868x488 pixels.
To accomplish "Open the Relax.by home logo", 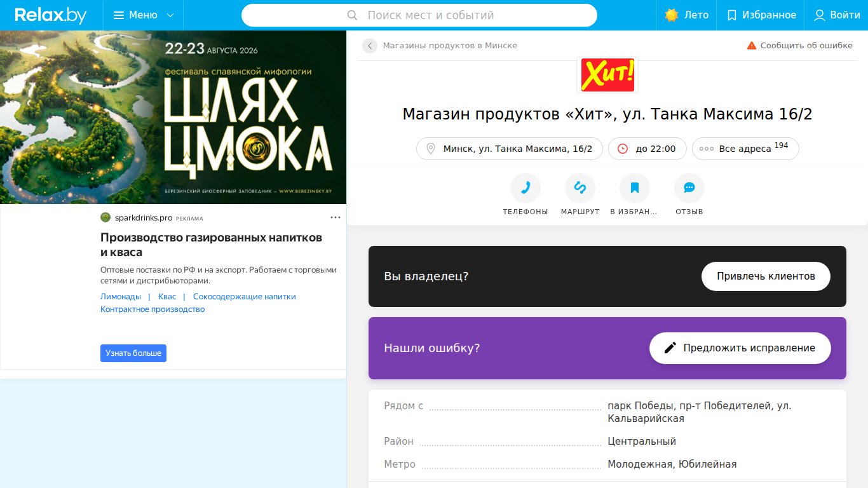I will coord(51,15).
